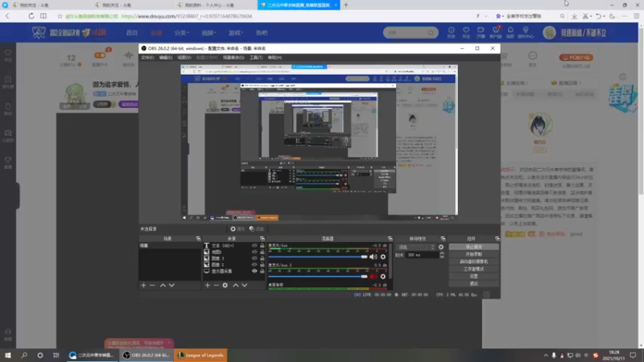Click the browser address bar URL
644x362 pixels.
click(x=187, y=16)
